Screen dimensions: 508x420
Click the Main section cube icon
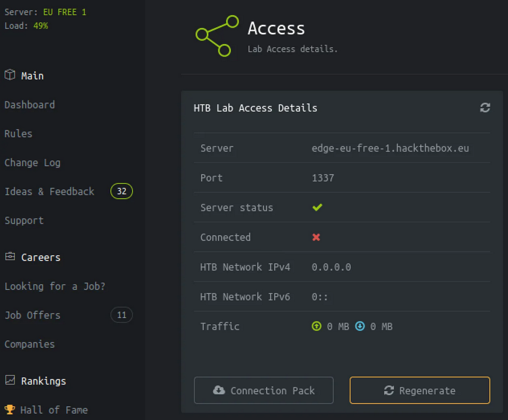[10, 75]
